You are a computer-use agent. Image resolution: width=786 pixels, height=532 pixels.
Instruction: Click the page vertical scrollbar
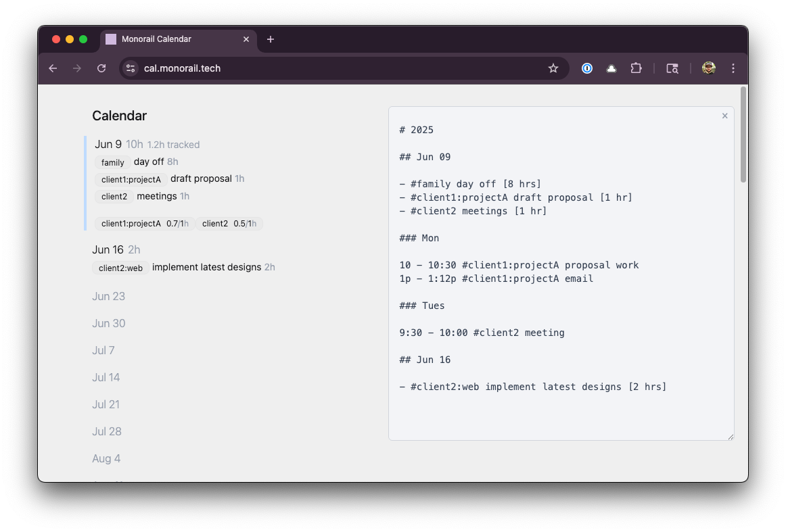tap(743, 135)
